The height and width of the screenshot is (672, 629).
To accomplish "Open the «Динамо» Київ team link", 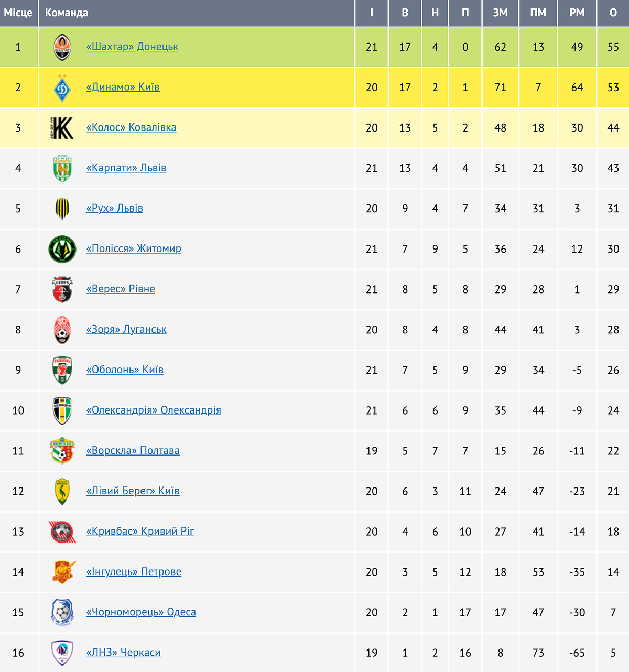I will point(123,88).
